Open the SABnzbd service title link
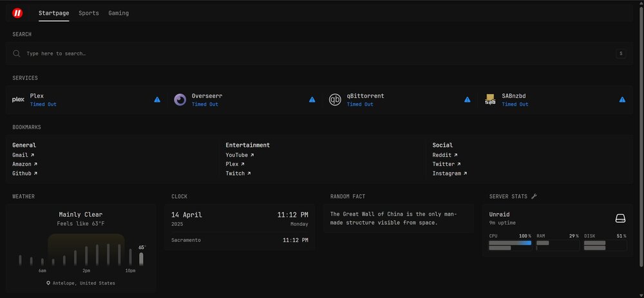The image size is (644, 298). tap(514, 96)
